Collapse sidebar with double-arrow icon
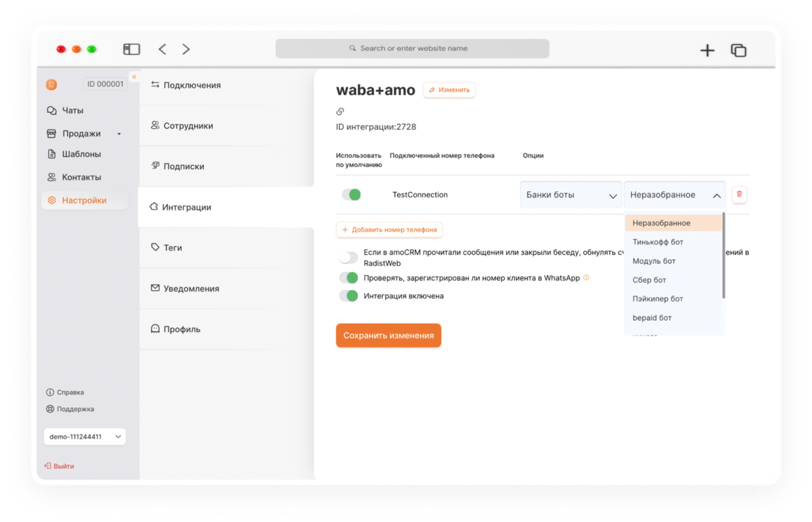The image size is (812, 522). [134, 77]
